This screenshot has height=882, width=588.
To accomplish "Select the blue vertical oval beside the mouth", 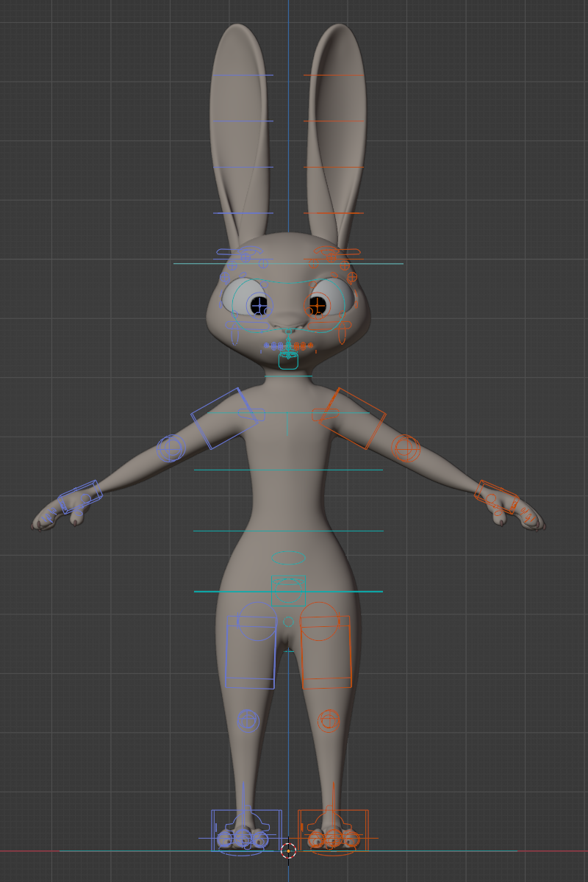I will point(234,334).
